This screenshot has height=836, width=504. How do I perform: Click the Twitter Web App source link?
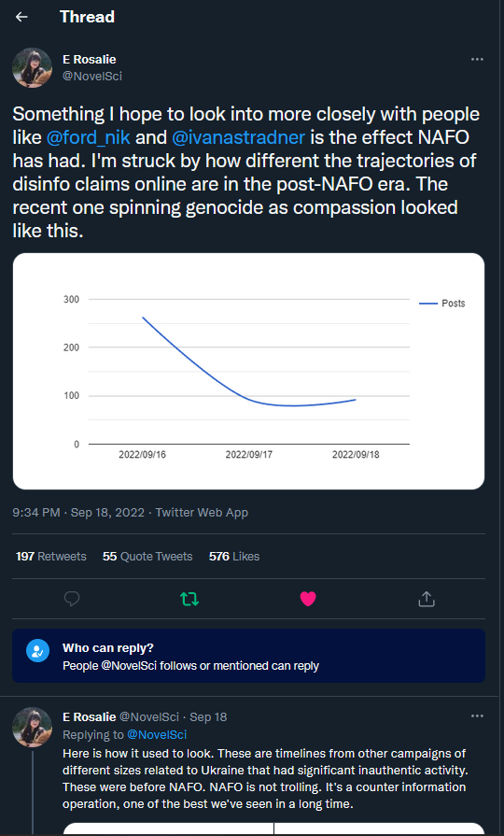click(x=202, y=513)
